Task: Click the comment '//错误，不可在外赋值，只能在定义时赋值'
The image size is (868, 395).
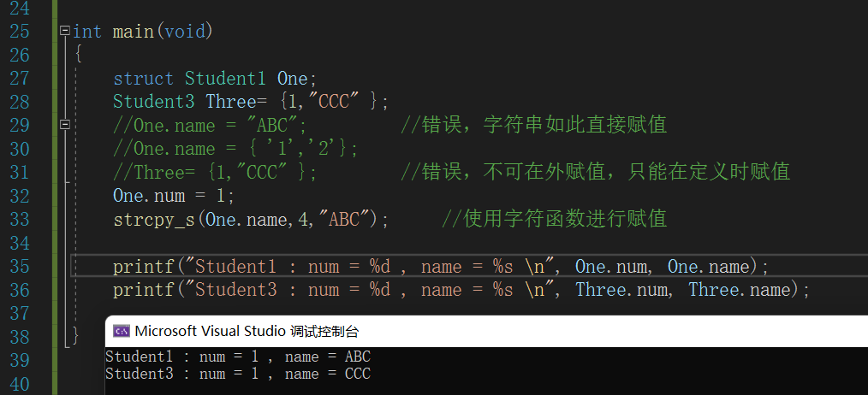Action: pos(596,172)
